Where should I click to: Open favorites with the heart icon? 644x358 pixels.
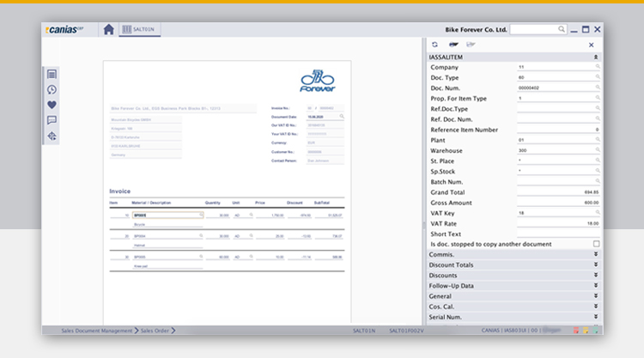click(52, 105)
